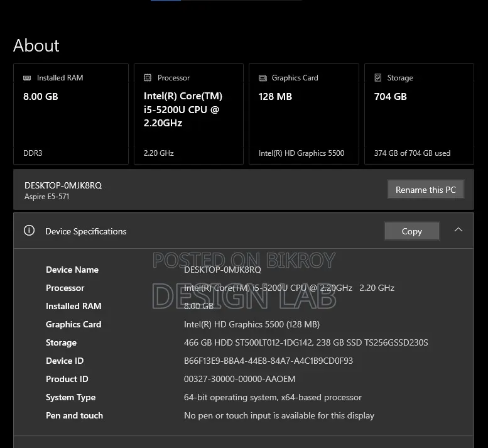488x448 pixels.
Task: Click the Storage card title
Action: pos(400,78)
